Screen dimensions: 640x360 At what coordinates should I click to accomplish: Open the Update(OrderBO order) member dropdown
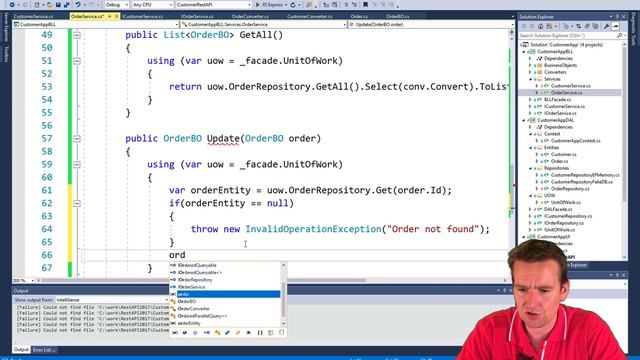tap(431, 24)
